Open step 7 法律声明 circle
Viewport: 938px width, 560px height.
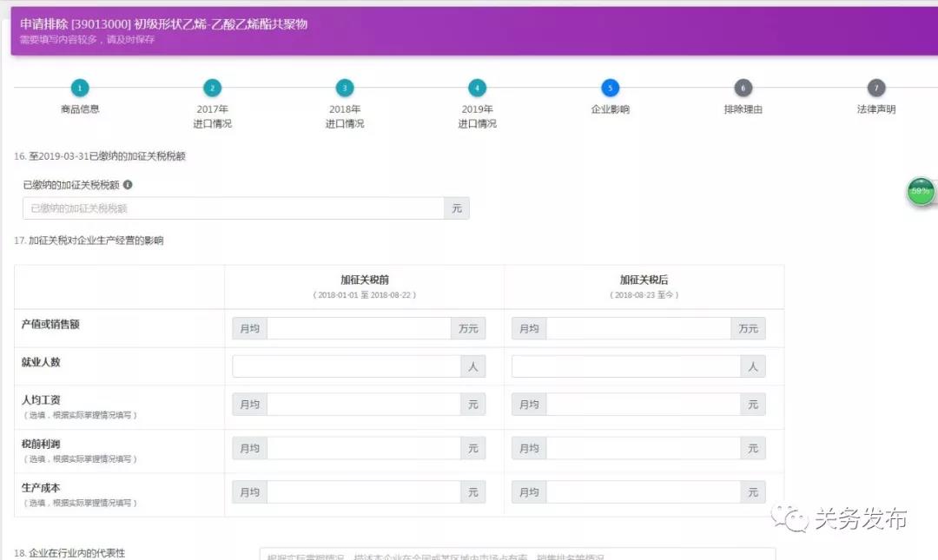[875, 88]
